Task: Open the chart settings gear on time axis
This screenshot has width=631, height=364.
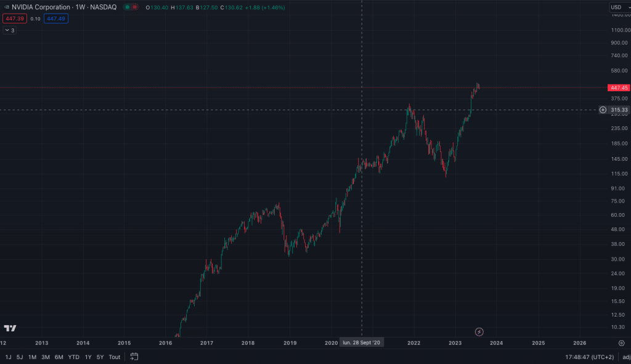Action: tap(621, 343)
